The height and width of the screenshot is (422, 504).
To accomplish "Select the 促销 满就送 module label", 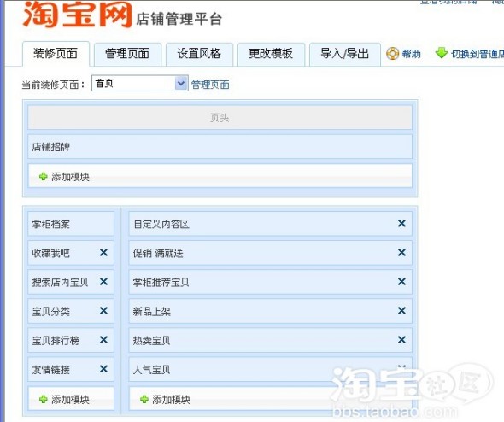I will [158, 253].
